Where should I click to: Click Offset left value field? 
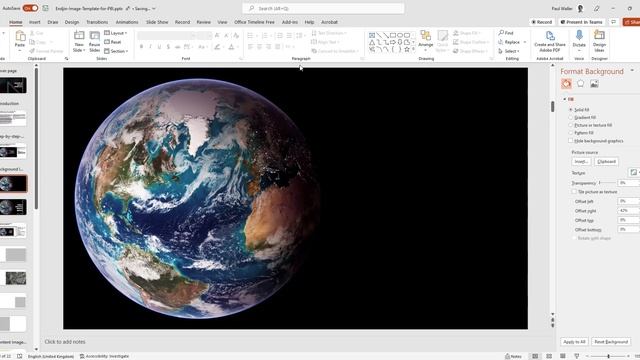(x=629, y=201)
